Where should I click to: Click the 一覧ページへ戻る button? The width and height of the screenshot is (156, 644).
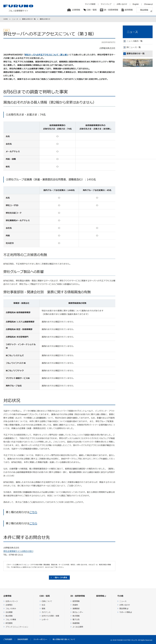(59, 578)
